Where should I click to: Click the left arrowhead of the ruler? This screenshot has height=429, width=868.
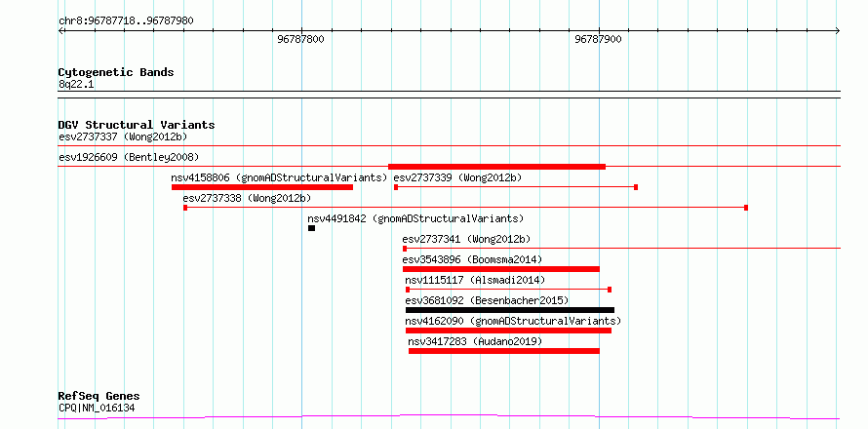click(x=60, y=31)
